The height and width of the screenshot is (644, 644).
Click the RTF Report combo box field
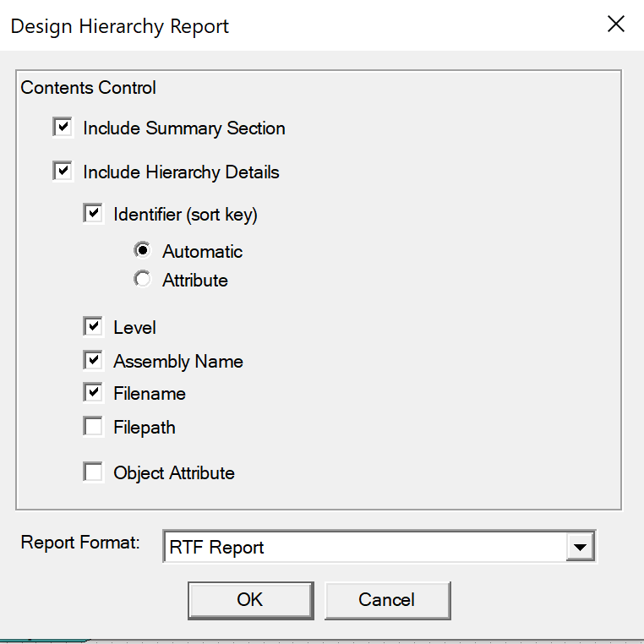coord(379,547)
